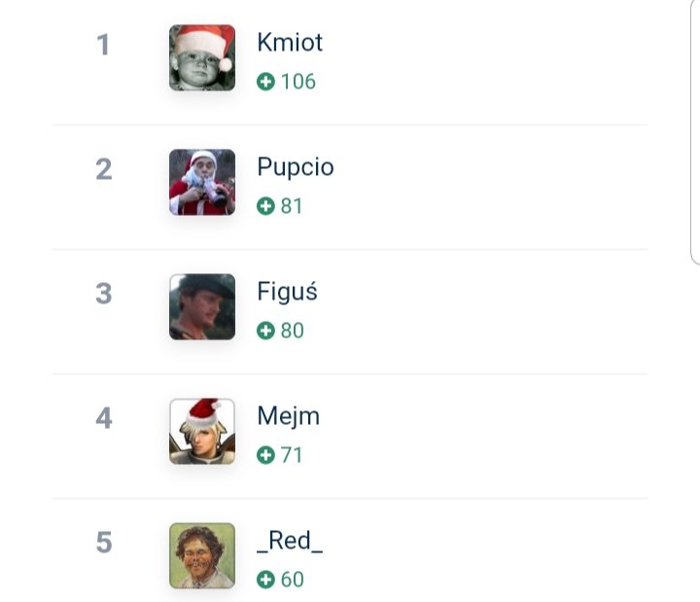
Task: Open _Red_'s painted portrait avatar
Action: point(202,556)
